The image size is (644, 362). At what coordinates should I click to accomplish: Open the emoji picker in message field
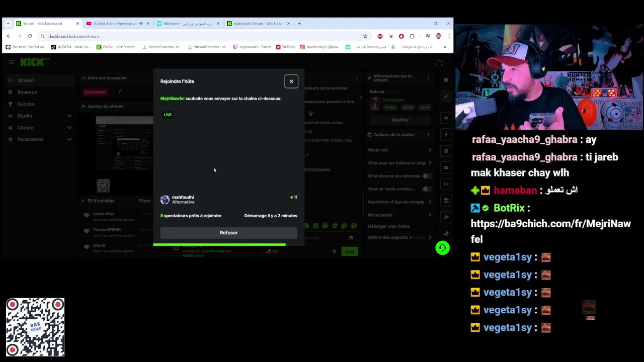(x=351, y=238)
